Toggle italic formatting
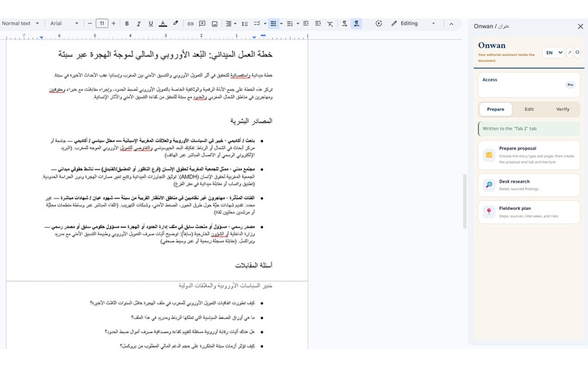 139,23
